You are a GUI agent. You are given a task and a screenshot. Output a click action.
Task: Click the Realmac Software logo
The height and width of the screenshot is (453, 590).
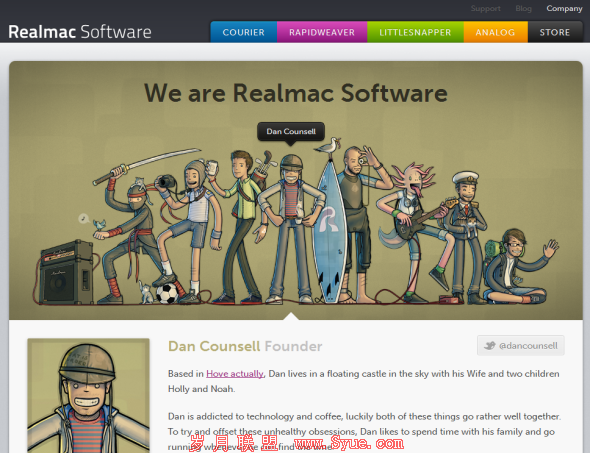tap(80, 32)
